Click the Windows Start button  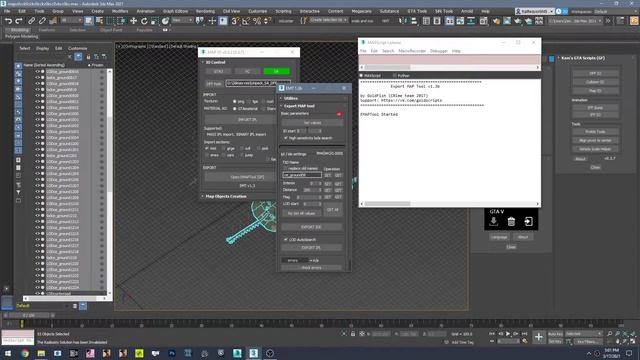coord(8,353)
